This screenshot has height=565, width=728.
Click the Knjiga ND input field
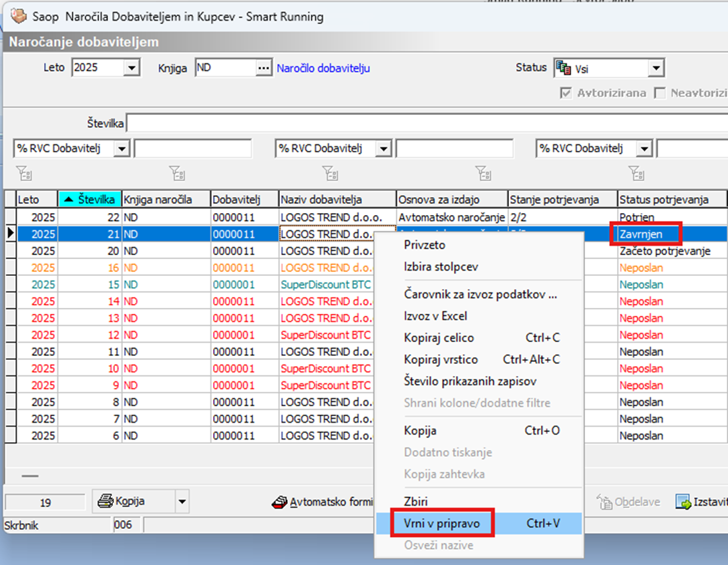(x=226, y=67)
